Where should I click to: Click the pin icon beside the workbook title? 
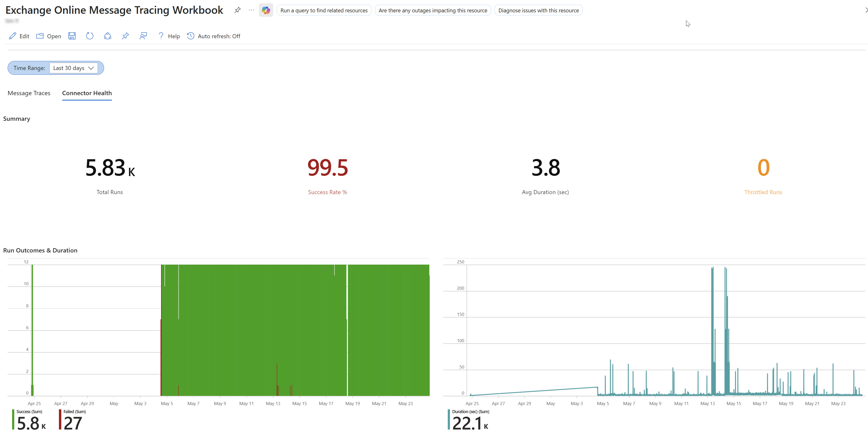[x=238, y=10]
